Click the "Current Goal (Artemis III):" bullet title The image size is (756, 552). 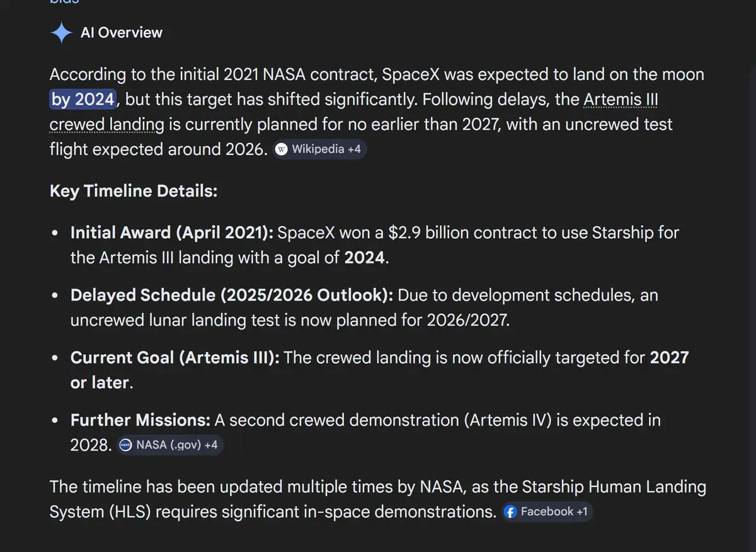pos(175,358)
